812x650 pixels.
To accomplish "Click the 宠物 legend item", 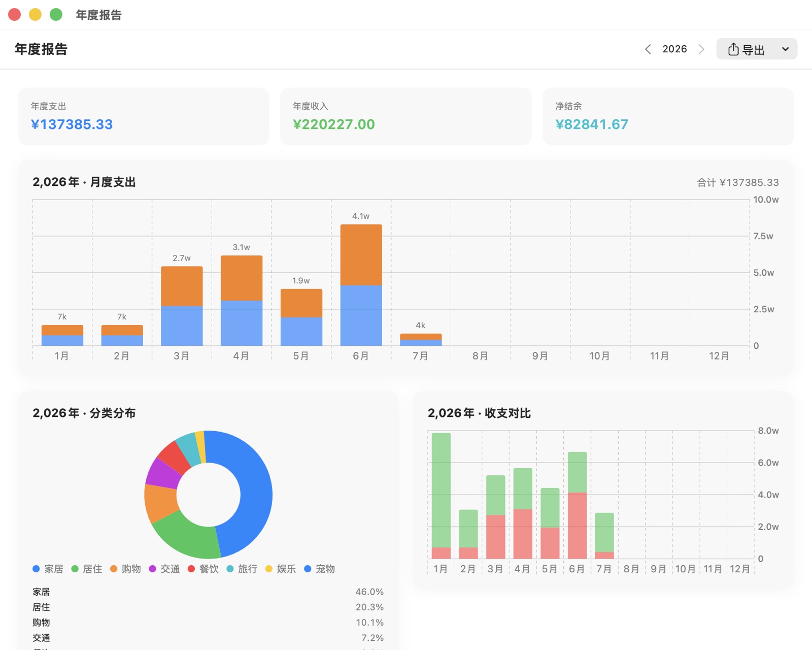I will 320,569.
